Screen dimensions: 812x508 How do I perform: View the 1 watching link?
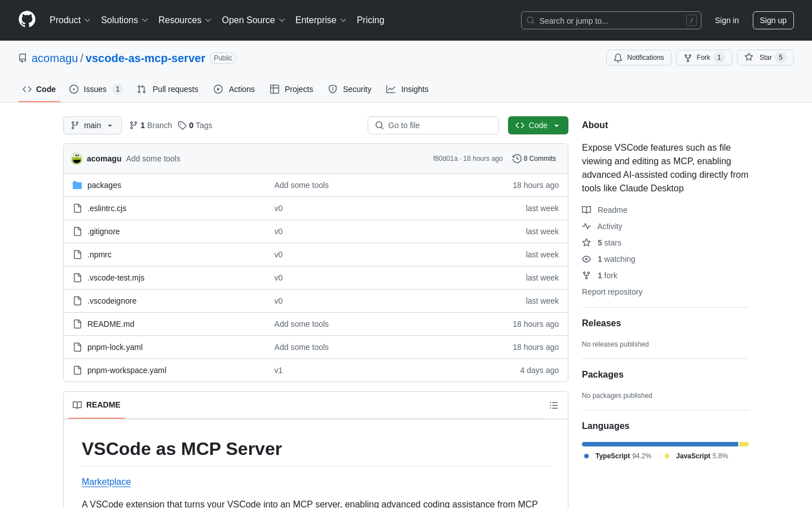608,259
